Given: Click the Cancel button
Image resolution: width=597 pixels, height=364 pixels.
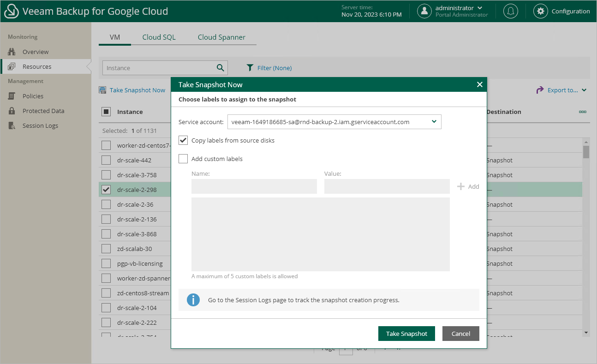Looking at the screenshot, I should (461, 334).
